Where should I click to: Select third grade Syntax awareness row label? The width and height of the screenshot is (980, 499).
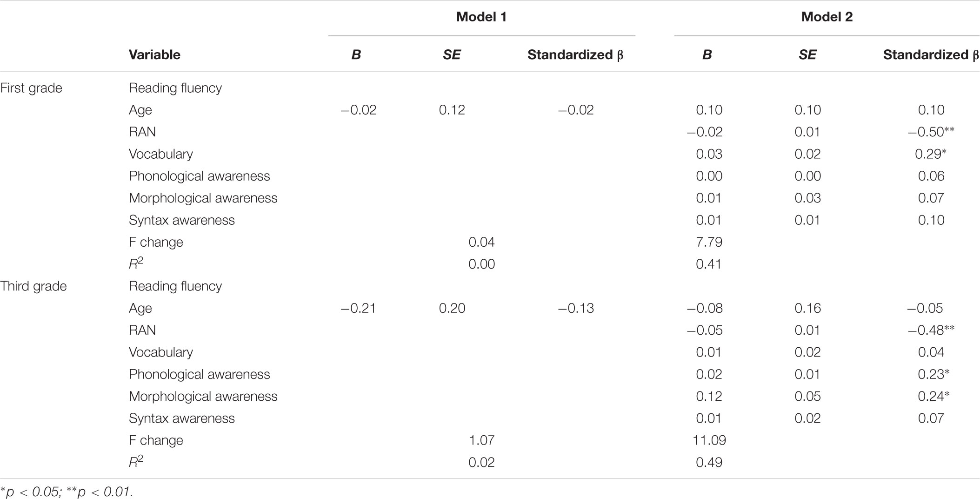click(182, 418)
